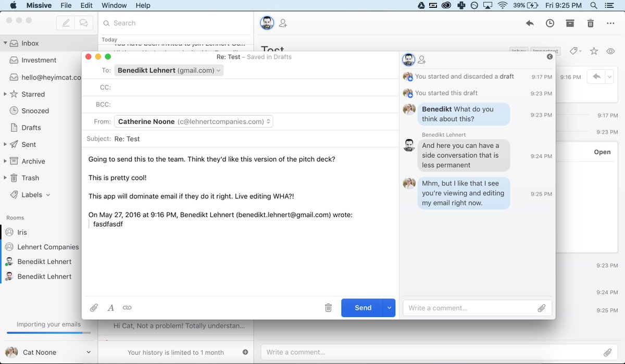Open the three-dots more options menu

[611, 23]
